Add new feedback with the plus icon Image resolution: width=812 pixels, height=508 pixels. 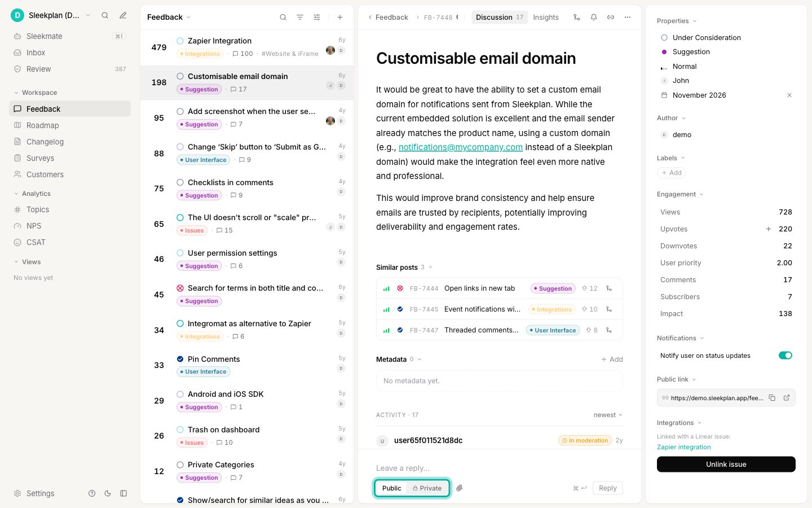[340, 17]
